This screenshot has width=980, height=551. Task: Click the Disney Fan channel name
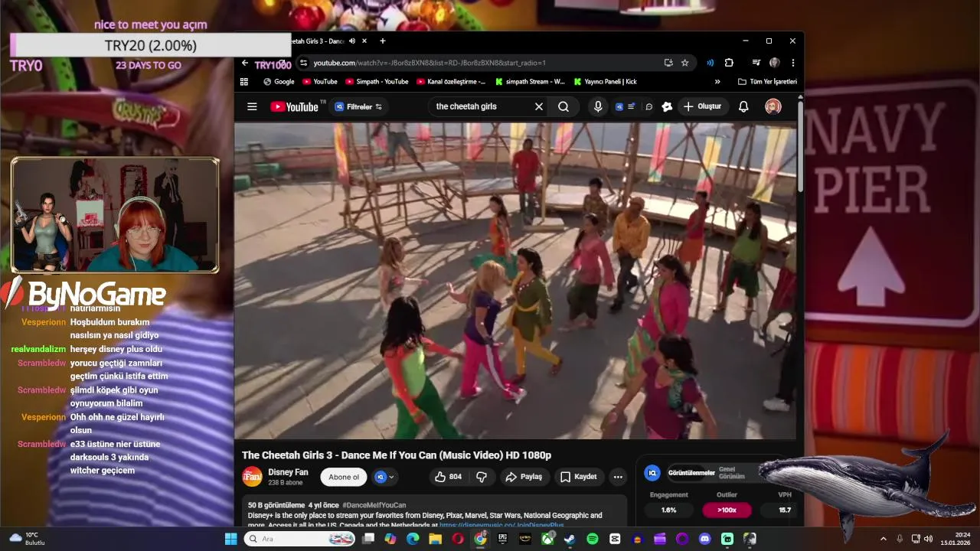point(288,472)
